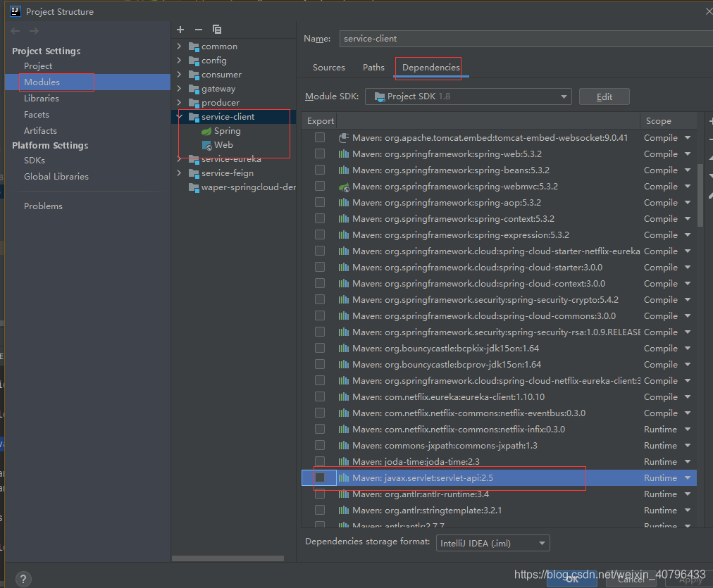Open the Dependencies storage format dropdown
Screen dimensions: 713x588
pyautogui.click(x=492, y=543)
